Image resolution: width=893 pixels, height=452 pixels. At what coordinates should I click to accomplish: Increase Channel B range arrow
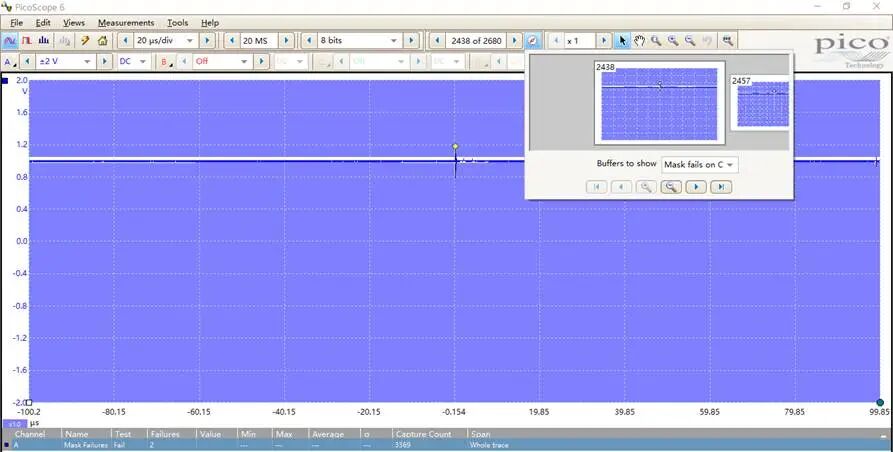click(261, 61)
